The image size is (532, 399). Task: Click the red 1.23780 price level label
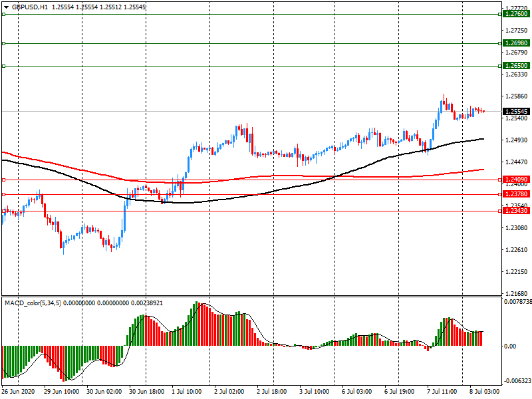pyautogui.click(x=515, y=195)
